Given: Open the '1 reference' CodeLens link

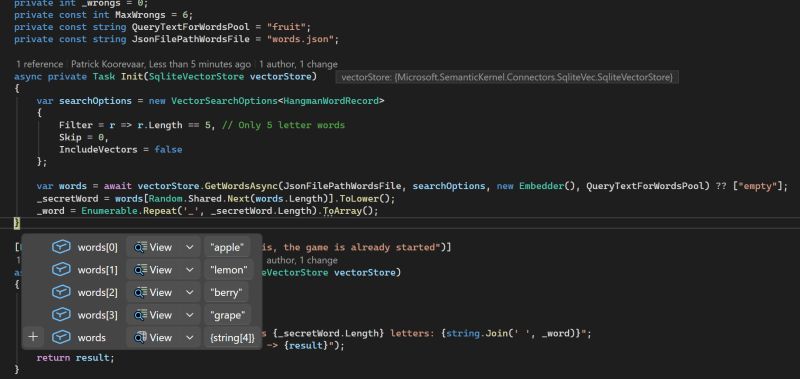Looking at the screenshot, I should (x=39, y=64).
